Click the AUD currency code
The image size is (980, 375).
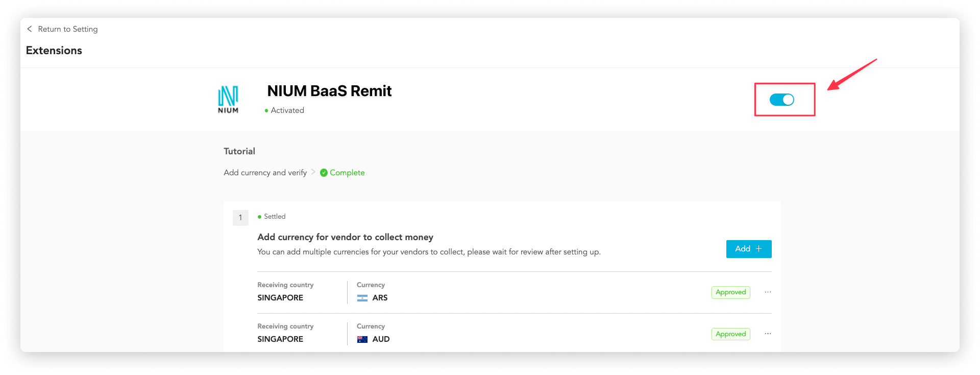pos(381,339)
